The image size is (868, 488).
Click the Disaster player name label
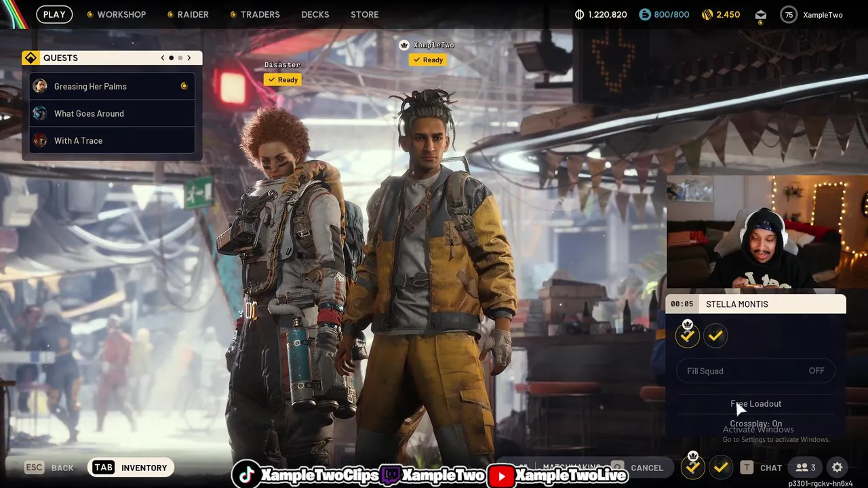click(282, 65)
